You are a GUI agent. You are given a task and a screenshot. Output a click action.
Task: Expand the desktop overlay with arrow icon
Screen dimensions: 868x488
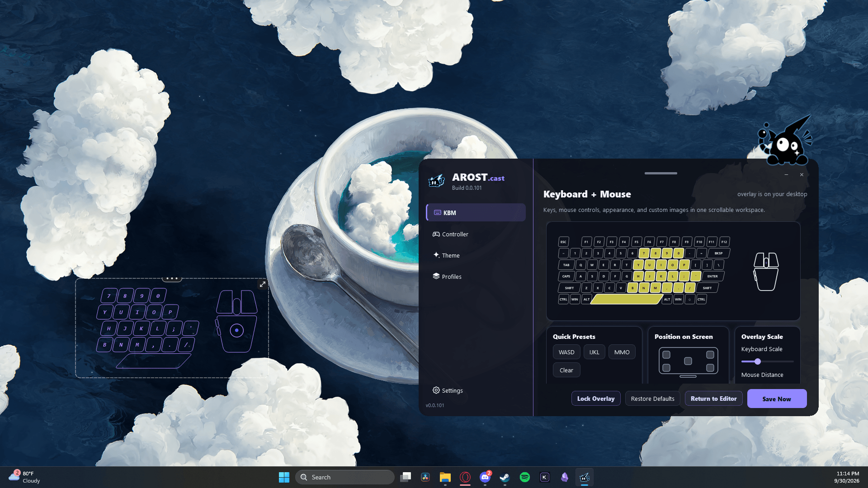(263, 284)
